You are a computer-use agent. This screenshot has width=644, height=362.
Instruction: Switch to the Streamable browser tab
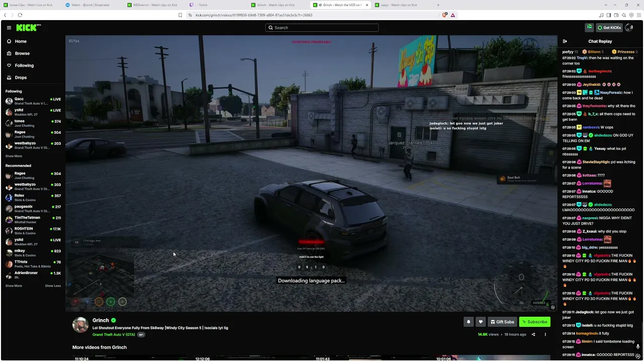[x=93, y=5]
